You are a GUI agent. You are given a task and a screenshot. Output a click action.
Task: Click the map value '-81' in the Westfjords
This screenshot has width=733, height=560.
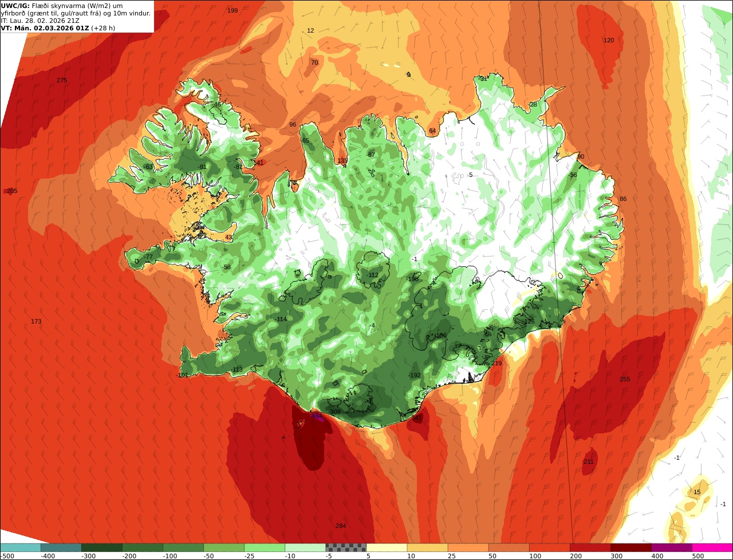pyautogui.click(x=201, y=167)
